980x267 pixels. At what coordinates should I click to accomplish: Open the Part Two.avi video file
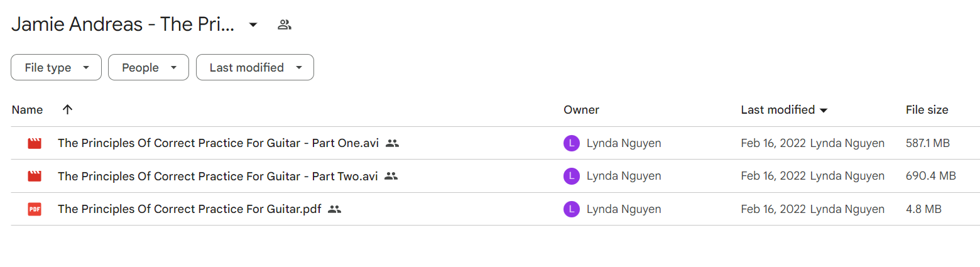click(217, 177)
